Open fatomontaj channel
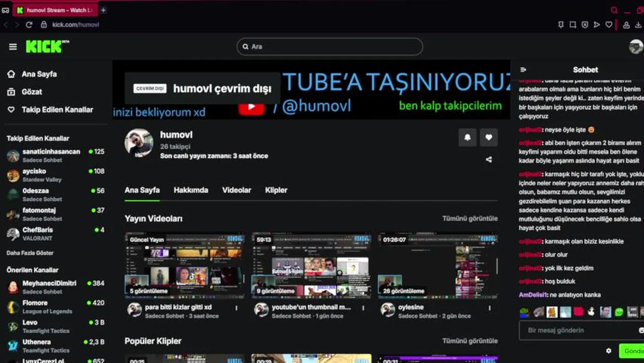644x363 pixels. (x=55, y=214)
